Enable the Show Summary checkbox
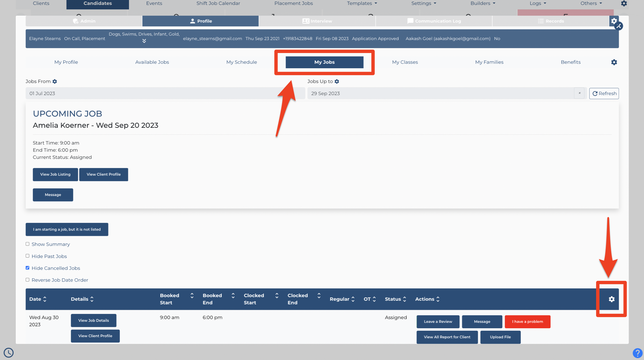 [x=28, y=244]
